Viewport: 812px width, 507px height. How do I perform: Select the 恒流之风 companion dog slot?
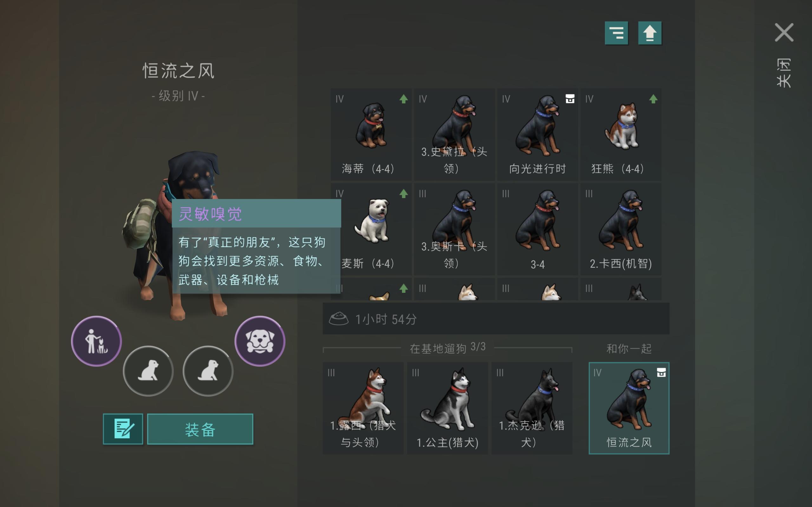click(x=629, y=408)
